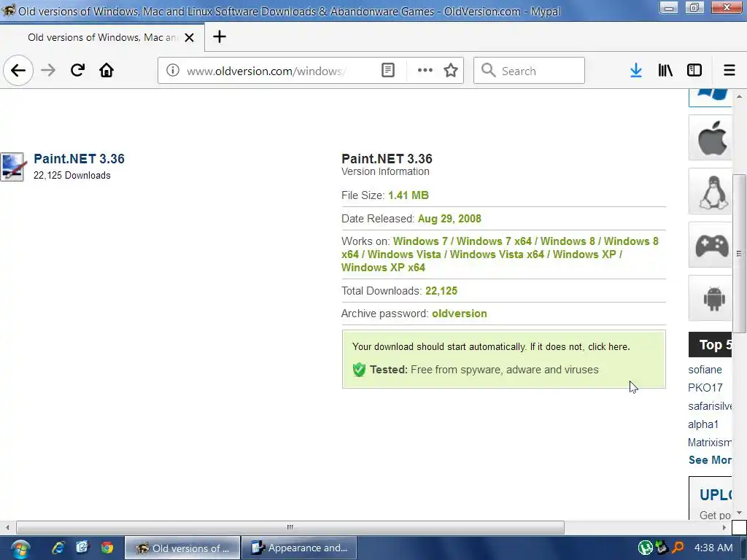Open the Linux penguin category icon
The width and height of the screenshot is (747, 560).
tap(711, 192)
